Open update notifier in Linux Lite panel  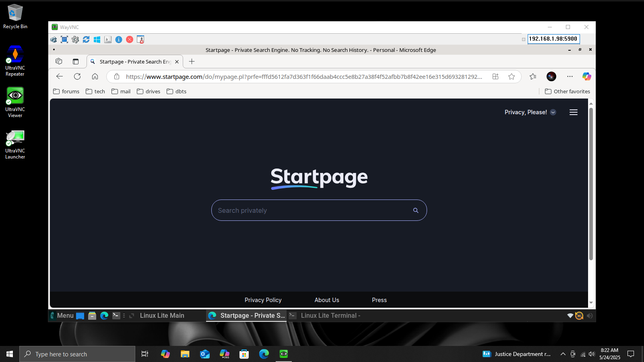(x=579, y=316)
